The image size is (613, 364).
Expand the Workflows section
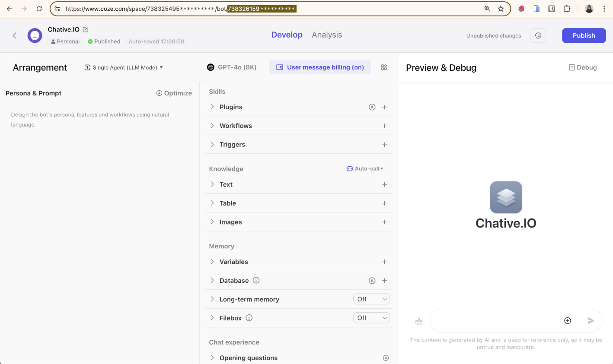[212, 126]
